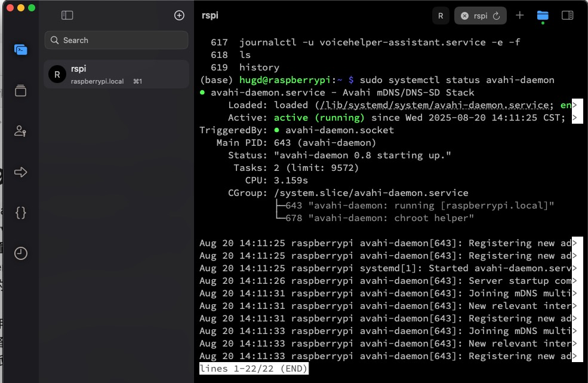The width and height of the screenshot is (588, 383).
Task: Reconnect rspi session via refresh icon
Action: (496, 16)
